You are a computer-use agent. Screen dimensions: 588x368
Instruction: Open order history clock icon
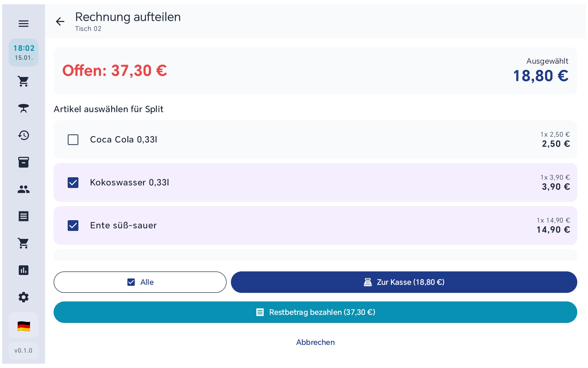(x=24, y=135)
